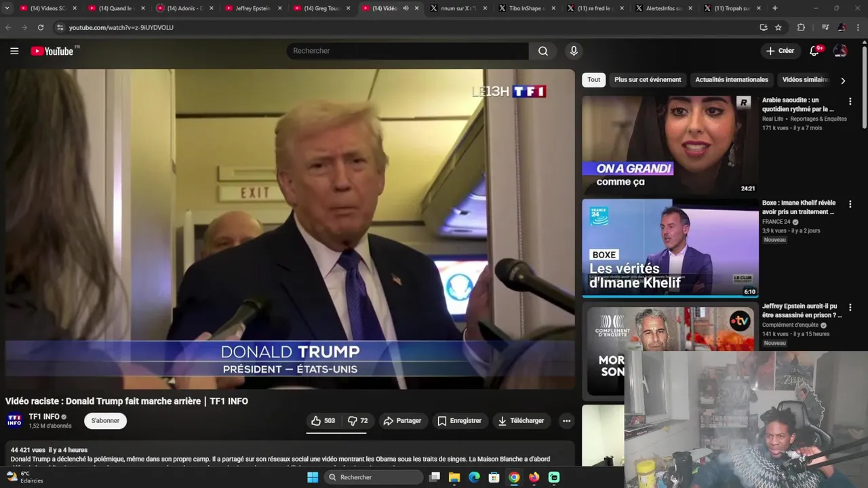Open the notifications bell

coord(815,51)
